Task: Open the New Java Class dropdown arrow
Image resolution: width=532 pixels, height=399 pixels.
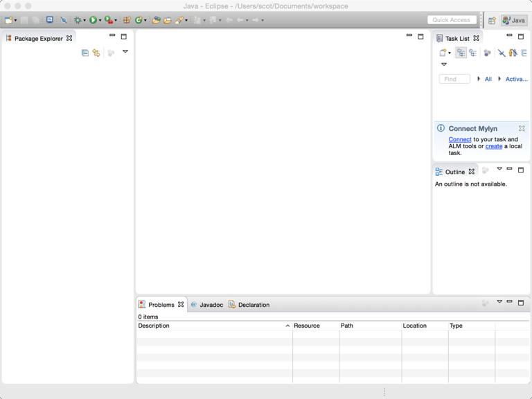Action: [145, 21]
